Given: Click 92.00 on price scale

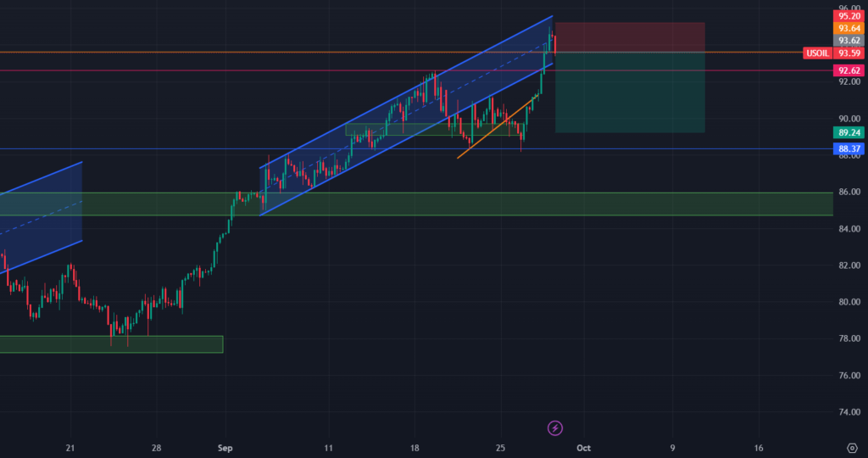Looking at the screenshot, I should pos(849,81).
